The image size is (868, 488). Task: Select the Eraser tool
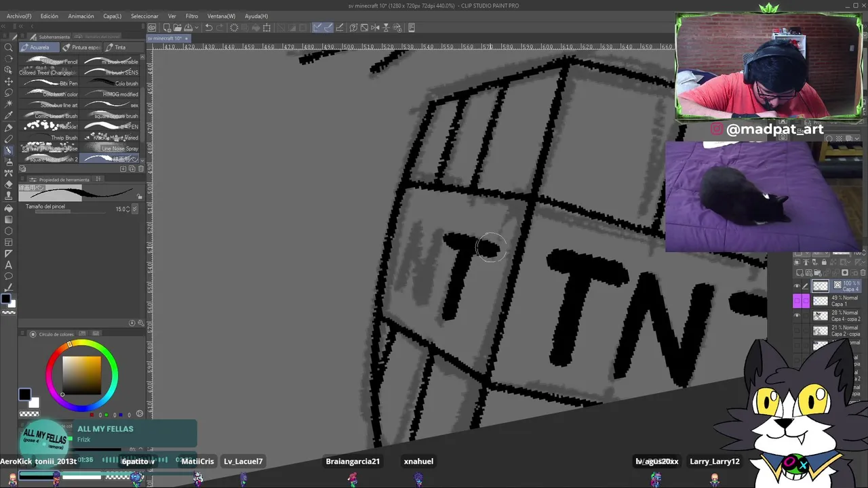[x=9, y=184]
